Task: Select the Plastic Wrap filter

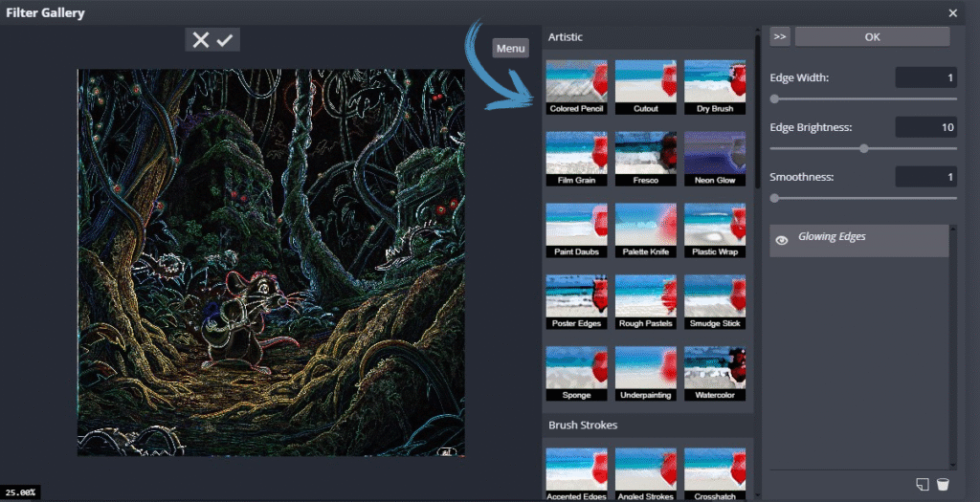Action: [715, 230]
